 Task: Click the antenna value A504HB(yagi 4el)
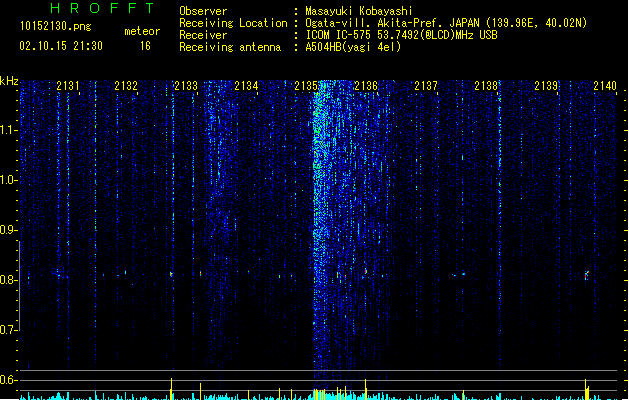(x=353, y=47)
